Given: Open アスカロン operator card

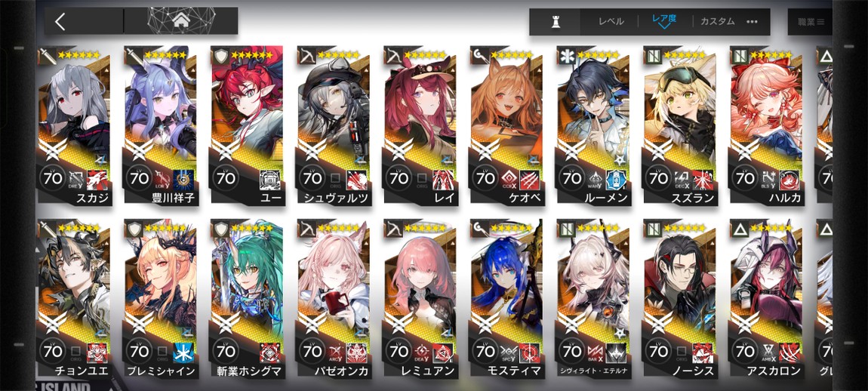Looking at the screenshot, I should coord(766,299).
